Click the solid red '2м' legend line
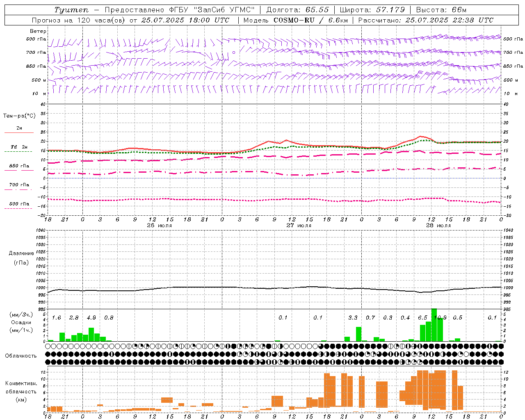Viewport: 525px width, 420px height. 19,132
